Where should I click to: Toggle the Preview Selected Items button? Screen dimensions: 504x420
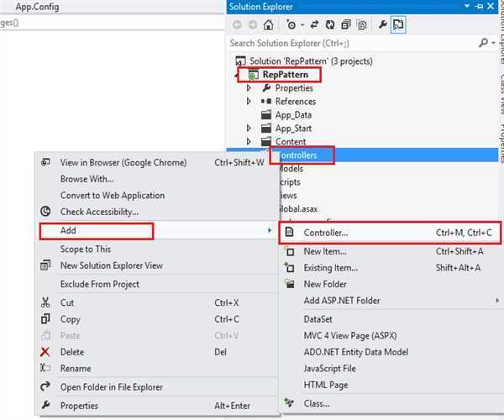pyautogui.click(x=399, y=25)
